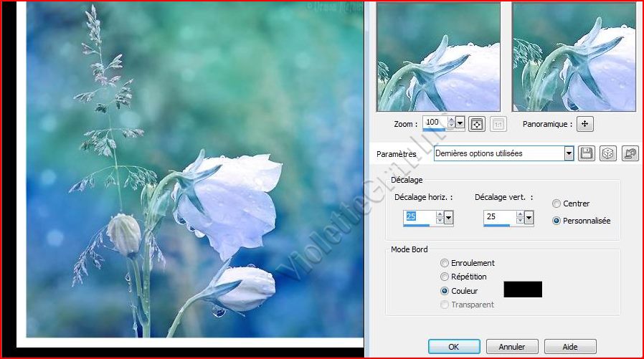Open the Décalage horiz. slider dropdown arrow
The width and height of the screenshot is (644, 359).
coord(448,217)
